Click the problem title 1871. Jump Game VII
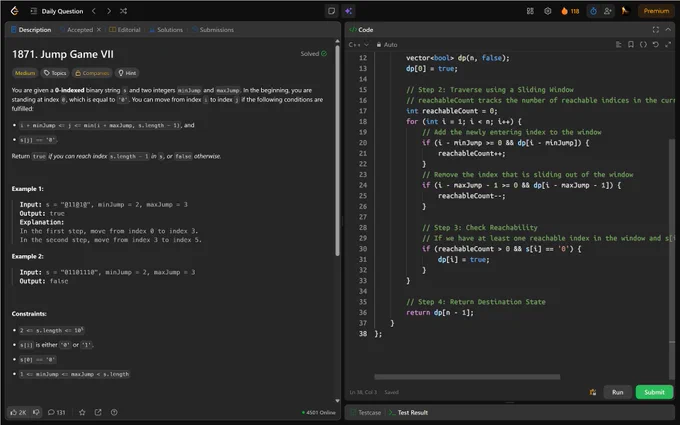The image size is (680, 425). coord(63,54)
